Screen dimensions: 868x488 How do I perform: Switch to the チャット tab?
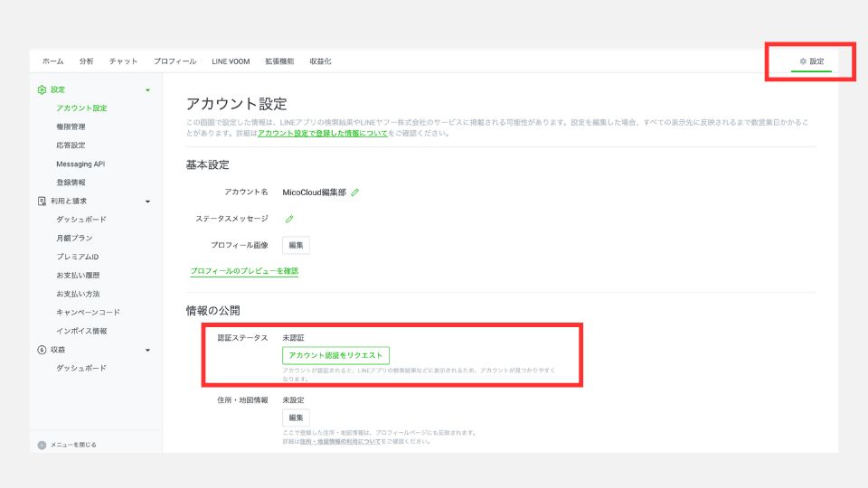(x=123, y=61)
